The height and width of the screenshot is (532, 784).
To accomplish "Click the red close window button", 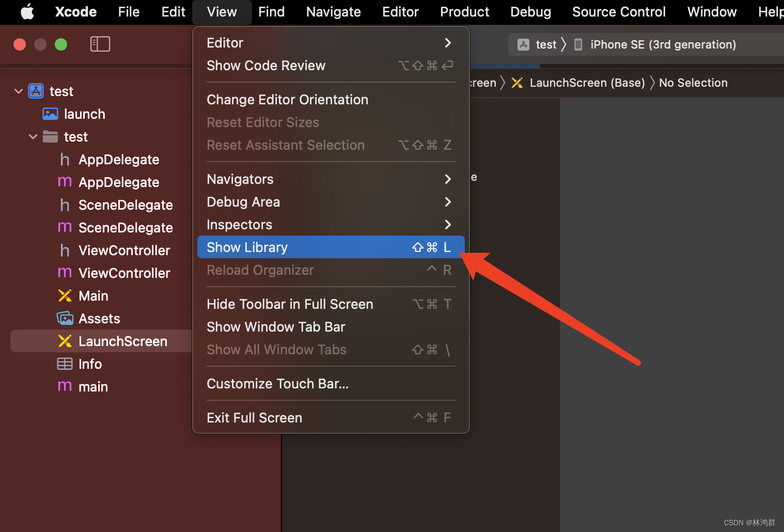I will point(20,44).
